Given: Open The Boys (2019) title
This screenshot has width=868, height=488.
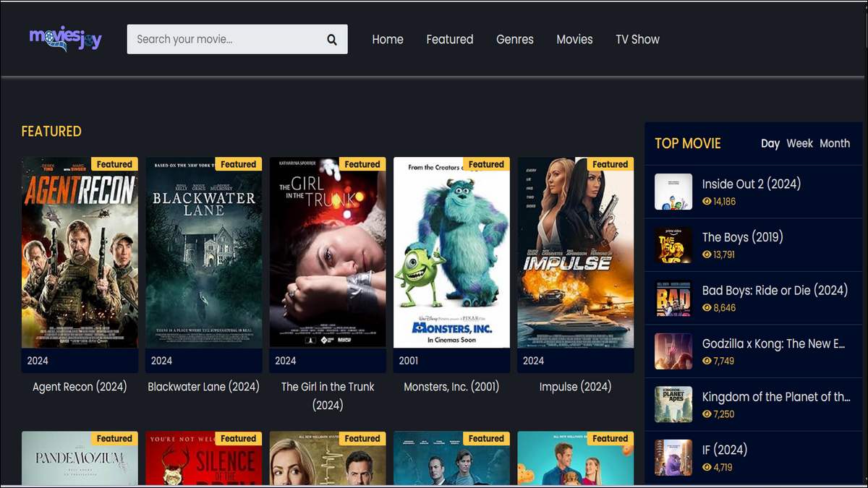Looking at the screenshot, I should [743, 237].
